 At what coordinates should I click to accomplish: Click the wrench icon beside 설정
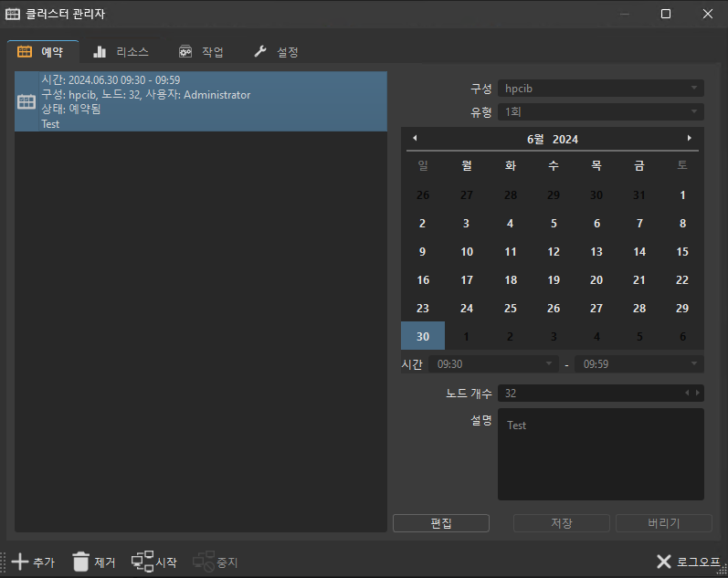(x=260, y=51)
